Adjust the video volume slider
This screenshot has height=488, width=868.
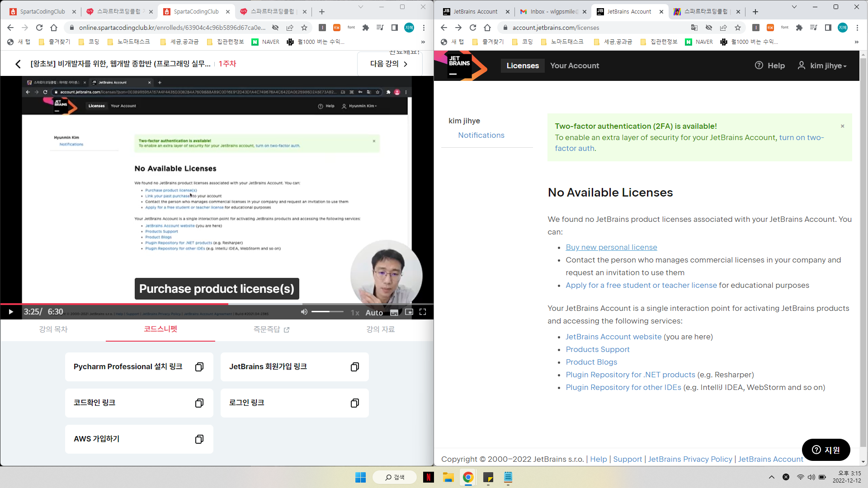tap(327, 312)
